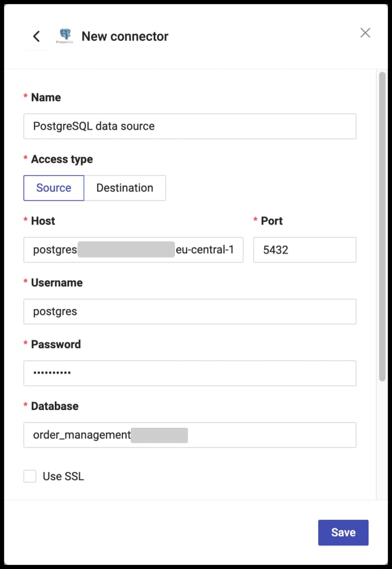Click the PostgreSQL elephant logo
Screen dimensions: 392x569
coord(65,36)
